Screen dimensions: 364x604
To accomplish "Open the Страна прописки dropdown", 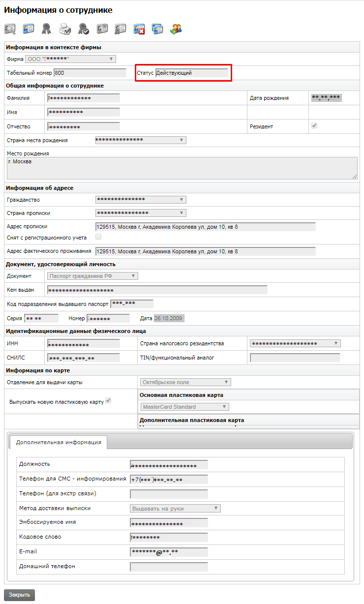I will (x=141, y=213).
